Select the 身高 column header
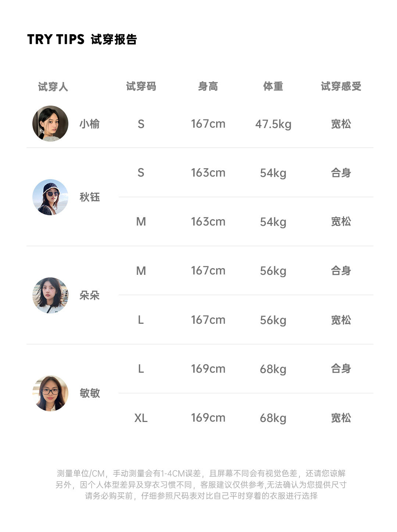 [x=208, y=86]
